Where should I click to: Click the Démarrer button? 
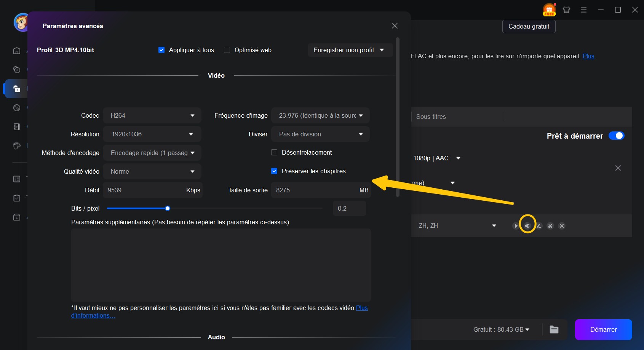(x=603, y=329)
